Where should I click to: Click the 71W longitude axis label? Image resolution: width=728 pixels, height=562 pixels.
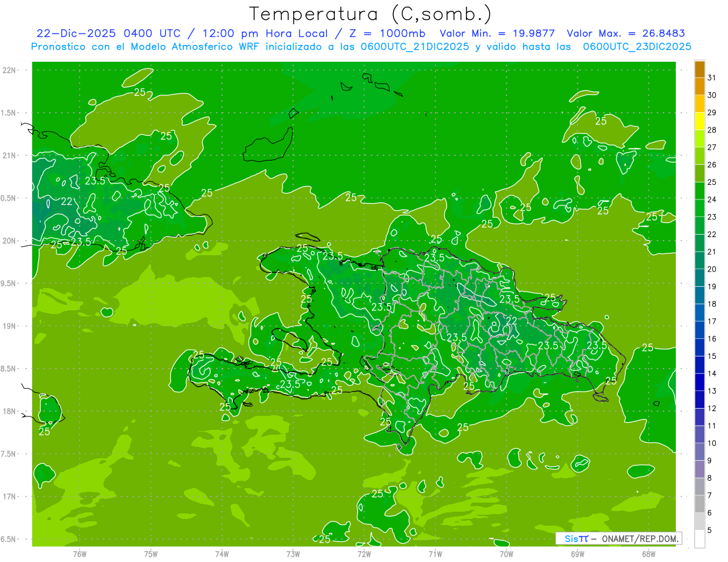[x=435, y=554]
